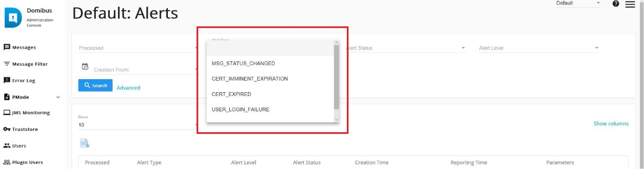Image resolution: width=644 pixels, height=169 pixels.
Task: Open Messages from the sidebar
Action: click(x=20, y=47)
